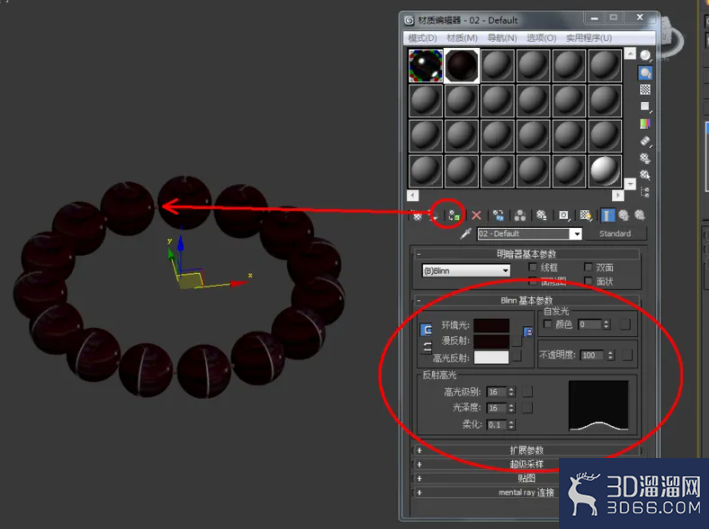The height and width of the screenshot is (529, 709).
Task: Open 实用程序(U) menu
Action: coord(589,38)
